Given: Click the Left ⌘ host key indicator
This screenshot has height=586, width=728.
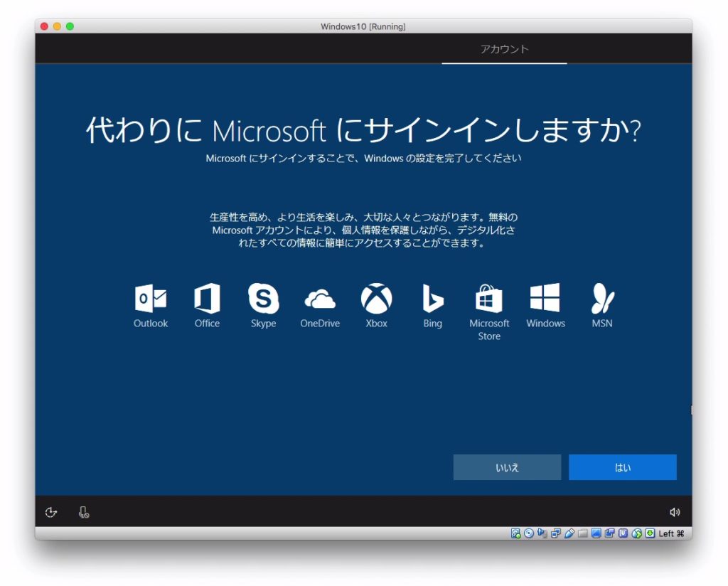Looking at the screenshot, I should click(671, 533).
